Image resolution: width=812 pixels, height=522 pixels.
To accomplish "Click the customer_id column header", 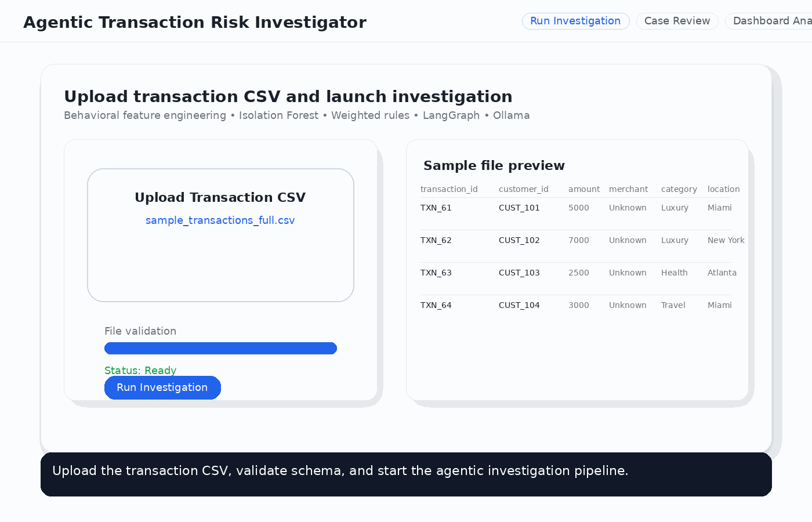I will (x=523, y=189).
